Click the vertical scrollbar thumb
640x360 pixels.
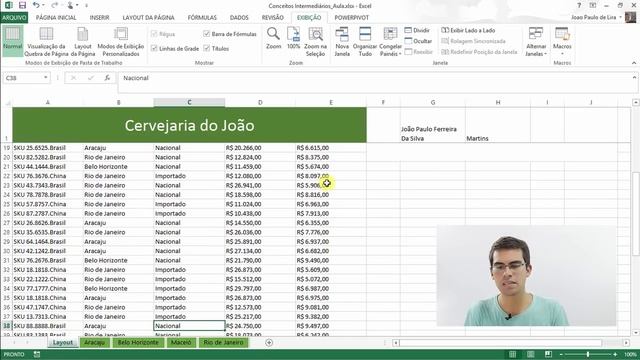pos(635,214)
